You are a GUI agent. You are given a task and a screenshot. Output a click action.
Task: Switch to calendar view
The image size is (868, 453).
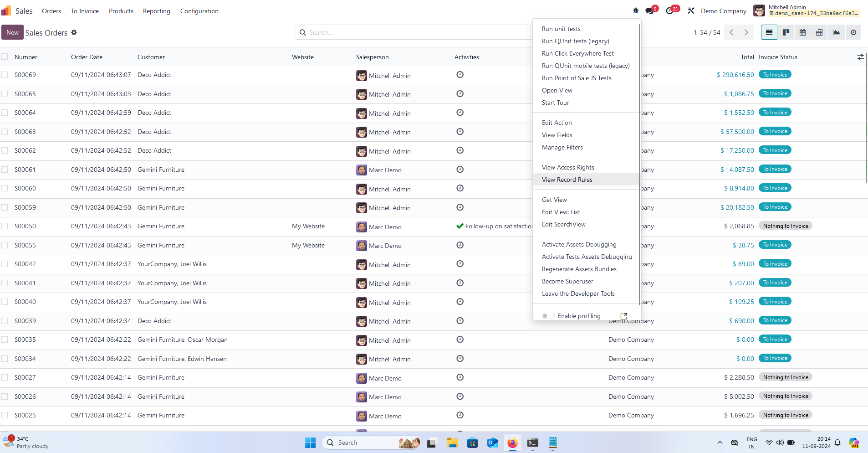(803, 32)
